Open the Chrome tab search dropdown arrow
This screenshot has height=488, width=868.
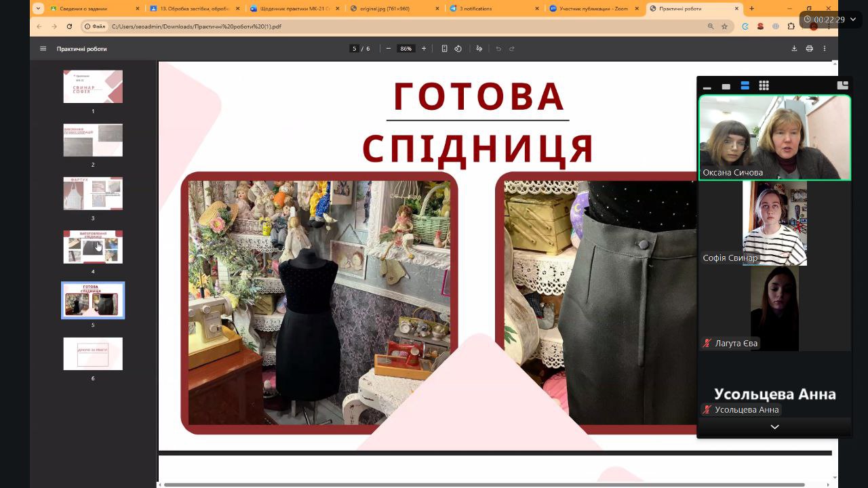point(38,9)
